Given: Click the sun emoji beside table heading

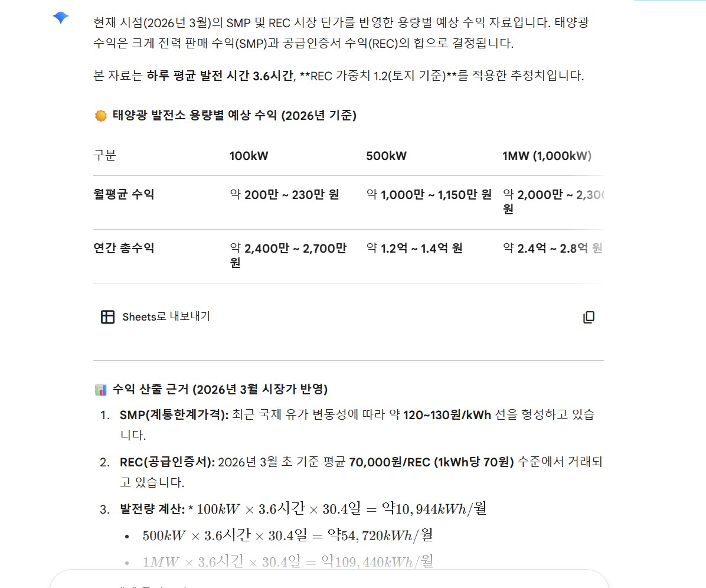Looking at the screenshot, I should (101, 116).
